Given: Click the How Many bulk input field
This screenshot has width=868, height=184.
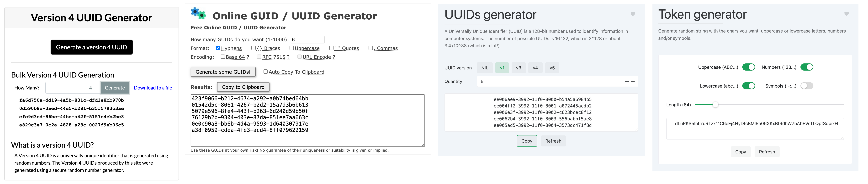Looking at the screenshot, I should tap(72, 88).
